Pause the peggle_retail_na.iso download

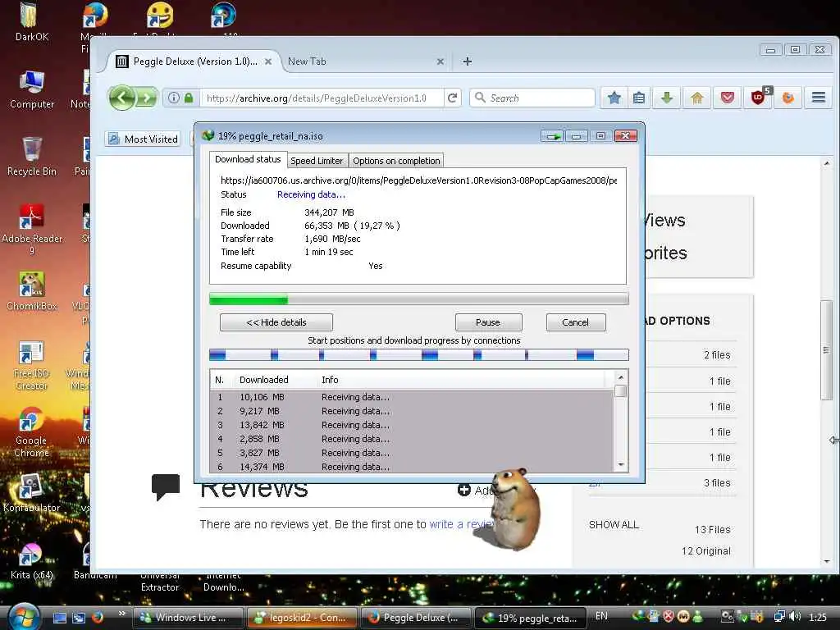(488, 322)
